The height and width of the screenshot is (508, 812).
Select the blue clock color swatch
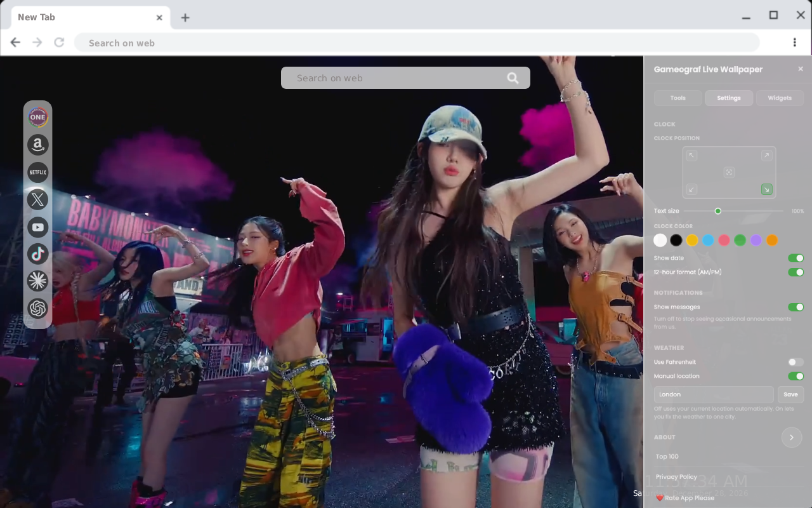tap(708, 240)
